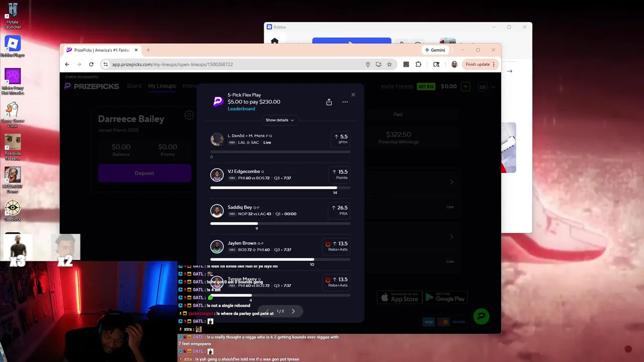Switch to the Past lineups tab
The width and height of the screenshot is (644, 362).
coord(398,114)
